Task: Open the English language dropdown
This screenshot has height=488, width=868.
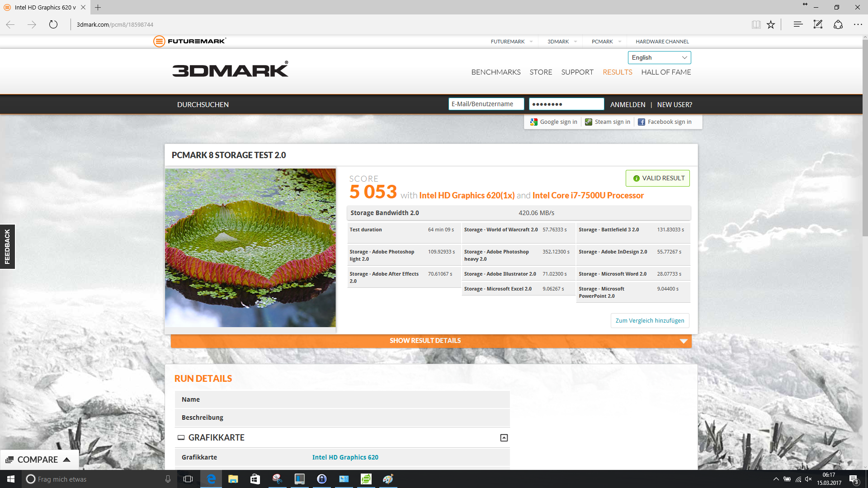Action: 659,57
